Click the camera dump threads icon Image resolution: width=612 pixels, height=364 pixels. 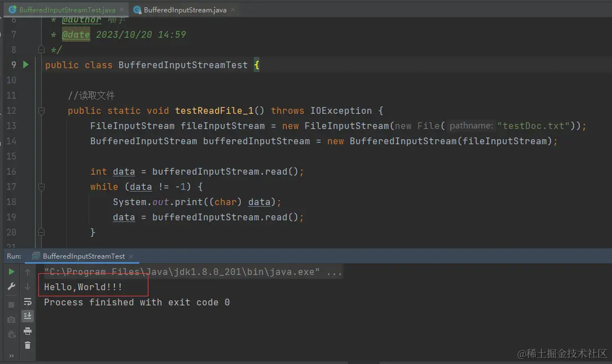coord(11,319)
